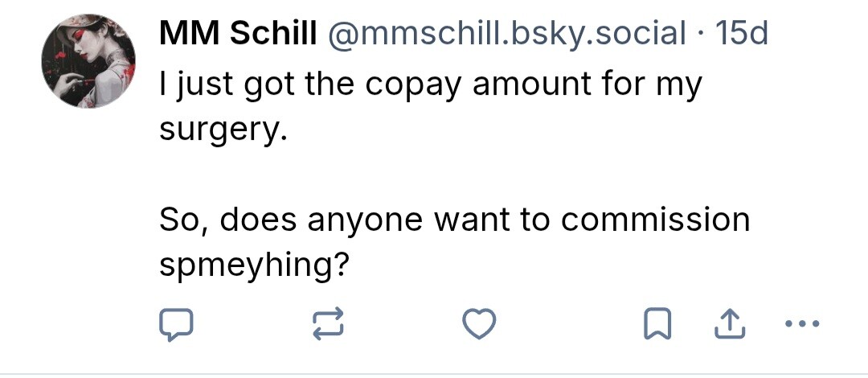The width and height of the screenshot is (868, 378).
Task: Click the repost arrows icon
Action: click(327, 323)
